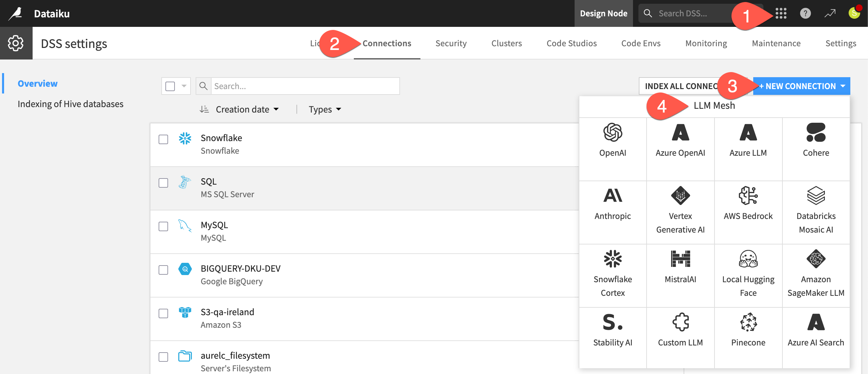
Task: Tick the MySQL connection checkbox
Action: [163, 226]
